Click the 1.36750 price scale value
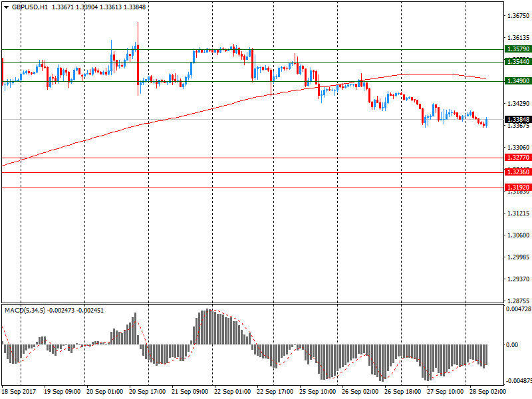Screen dimensions: 532x399 coord(518,16)
